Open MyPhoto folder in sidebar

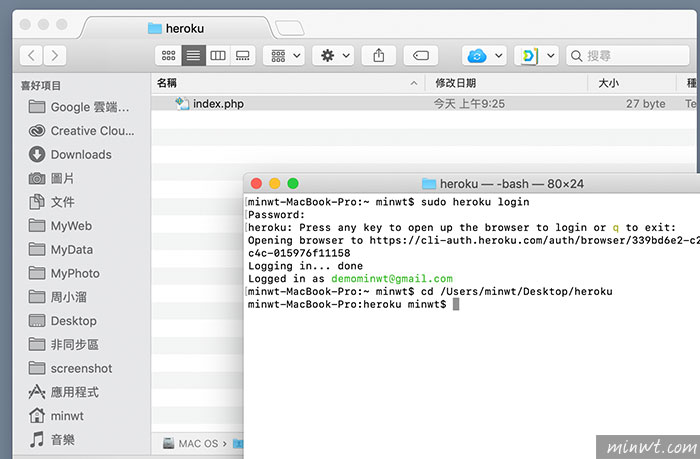click(65, 273)
